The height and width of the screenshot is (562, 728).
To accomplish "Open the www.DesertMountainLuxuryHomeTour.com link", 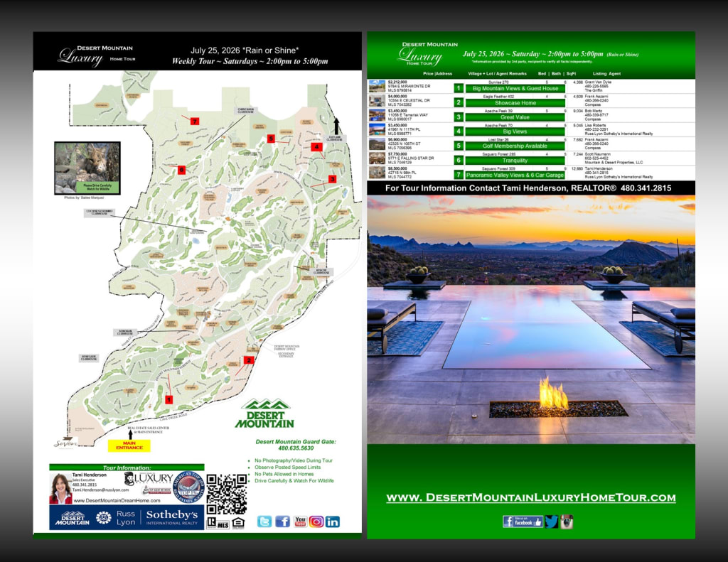I will [x=530, y=497].
